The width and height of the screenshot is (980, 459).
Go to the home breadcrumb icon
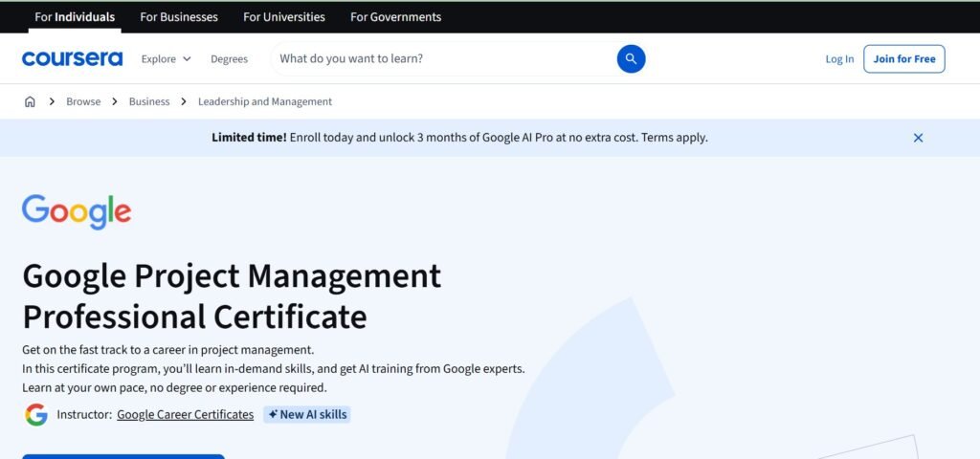[30, 101]
